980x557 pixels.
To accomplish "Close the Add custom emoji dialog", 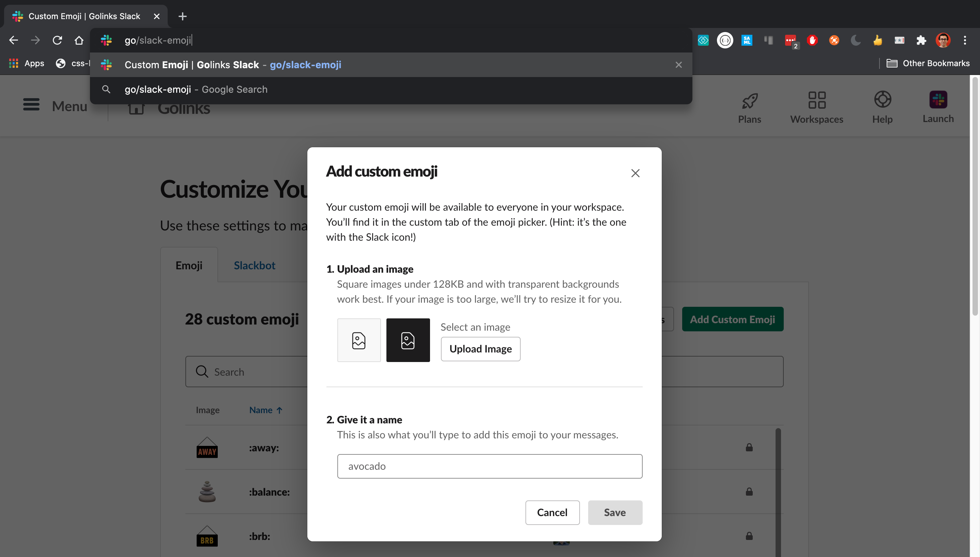I will (635, 173).
